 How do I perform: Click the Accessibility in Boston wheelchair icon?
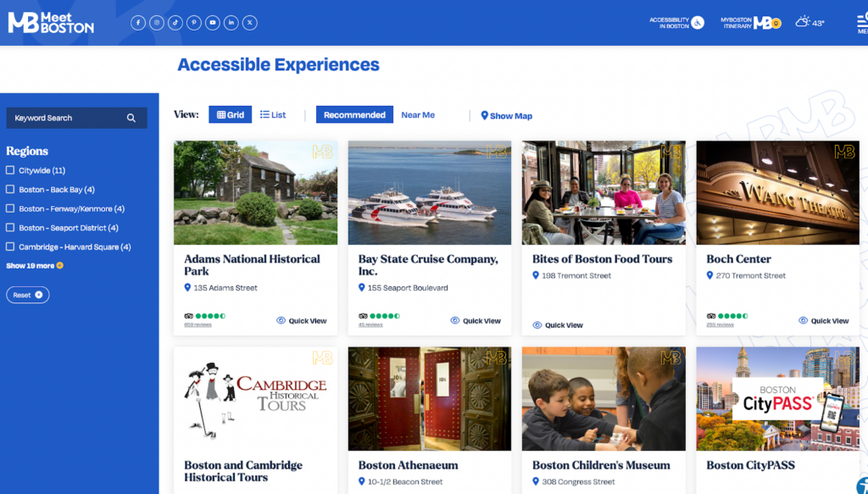tap(698, 23)
